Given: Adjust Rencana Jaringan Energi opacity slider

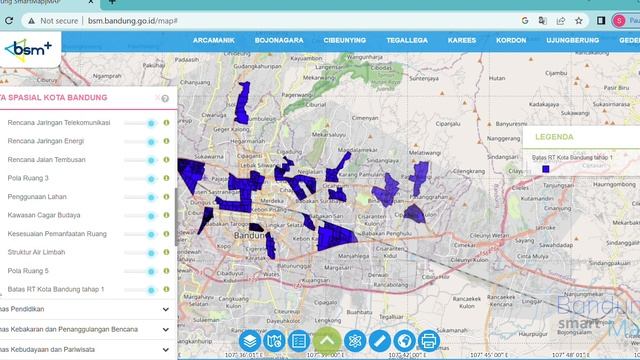Looking at the screenshot, I should tap(140, 142).
